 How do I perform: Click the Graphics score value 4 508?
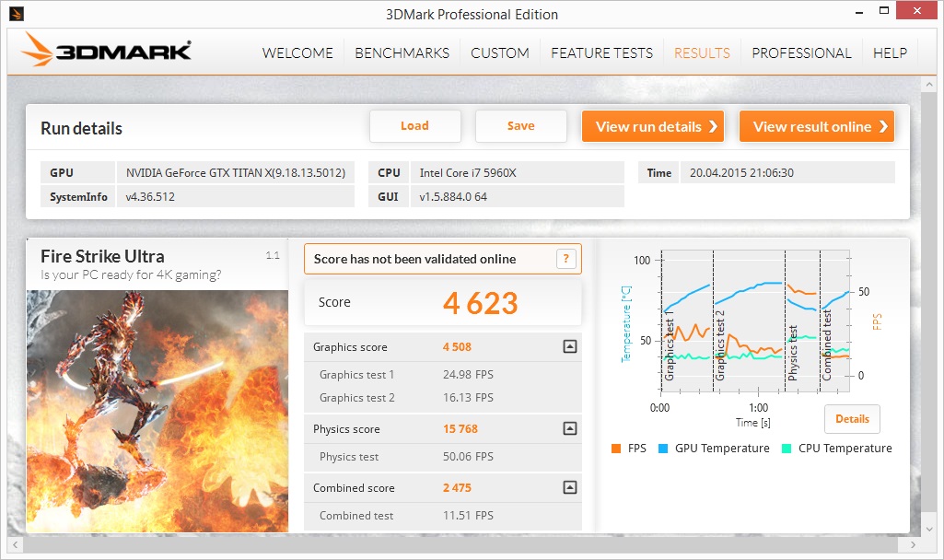457,347
